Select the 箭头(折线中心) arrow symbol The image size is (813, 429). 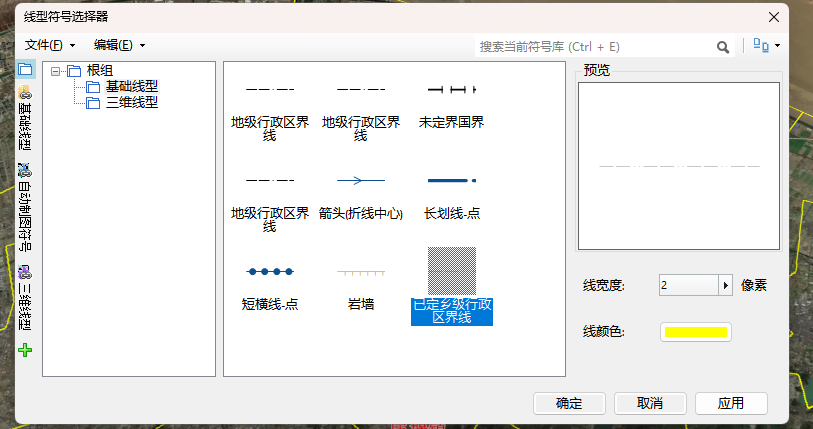(360, 197)
